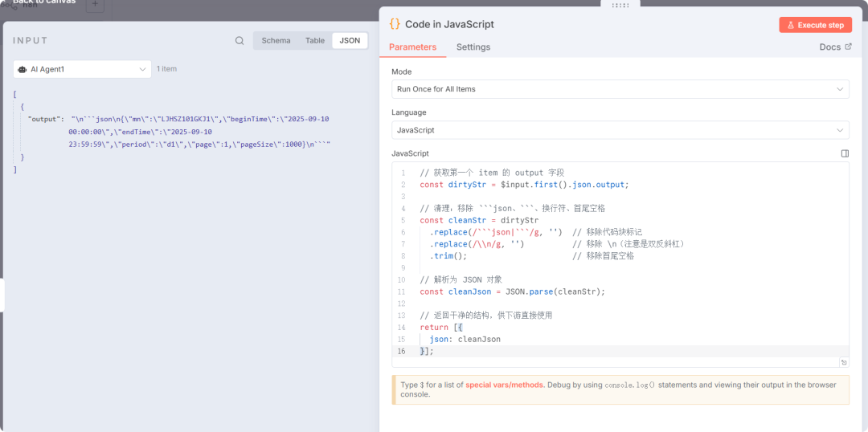Click the "1 item" count label
The height and width of the screenshot is (432, 868).
click(x=166, y=69)
